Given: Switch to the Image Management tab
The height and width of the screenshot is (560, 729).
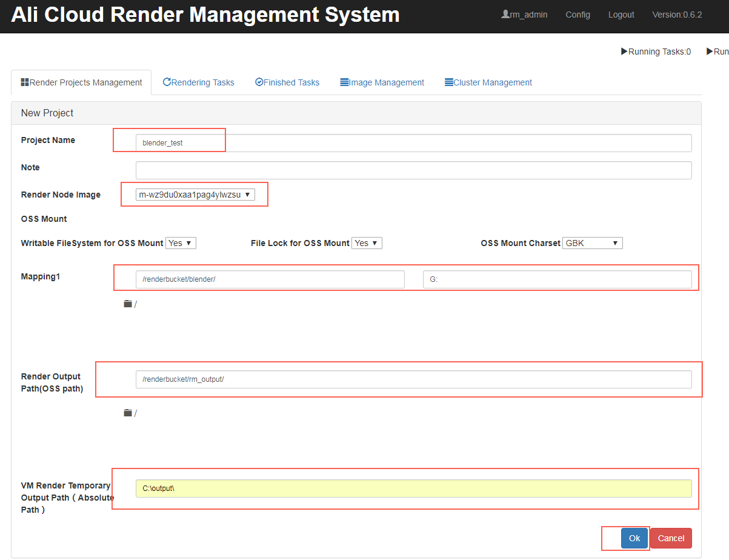Looking at the screenshot, I should [x=382, y=82].
